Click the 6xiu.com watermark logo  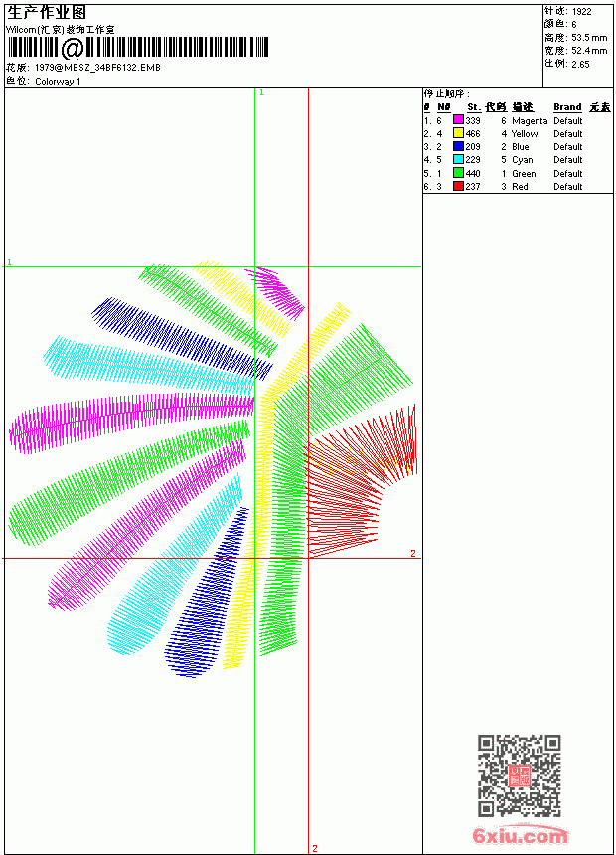coord(520,835)
